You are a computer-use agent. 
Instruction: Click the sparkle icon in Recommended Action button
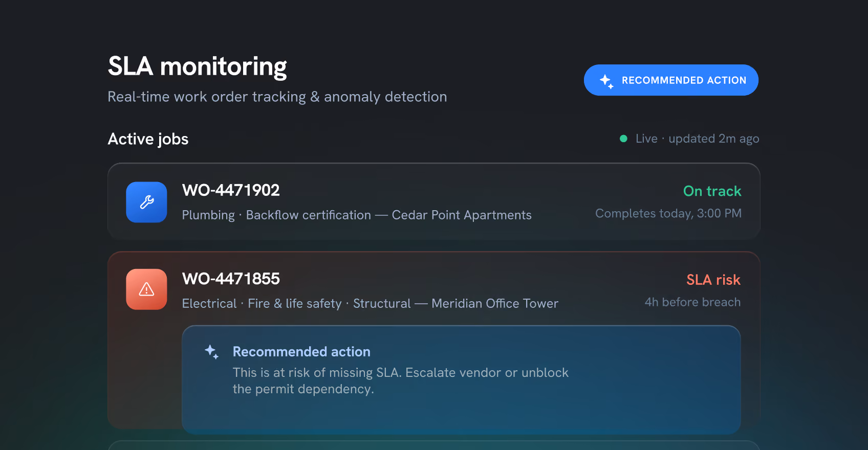606,81
